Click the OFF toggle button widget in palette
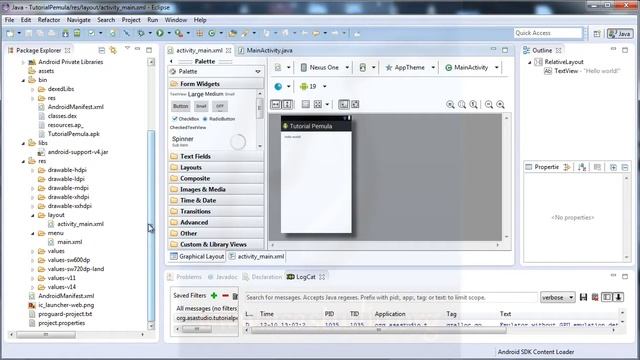 coord(220,106)
